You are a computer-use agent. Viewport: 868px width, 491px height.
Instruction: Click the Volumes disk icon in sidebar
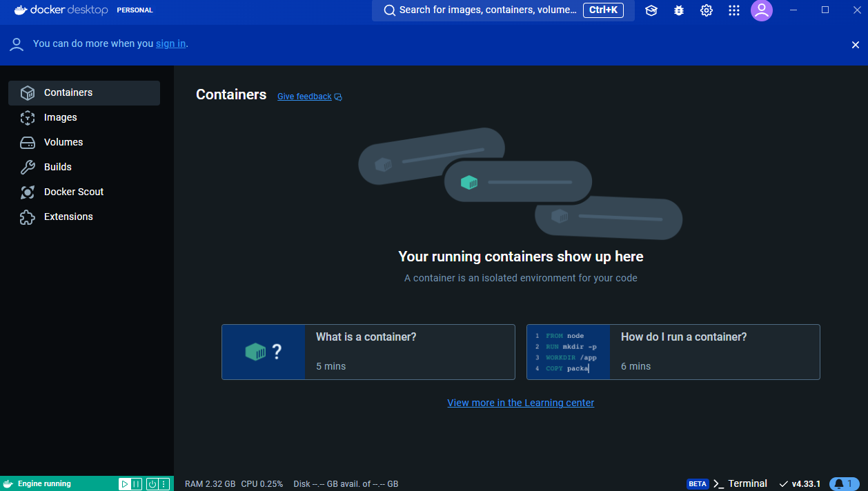[28, 143]
